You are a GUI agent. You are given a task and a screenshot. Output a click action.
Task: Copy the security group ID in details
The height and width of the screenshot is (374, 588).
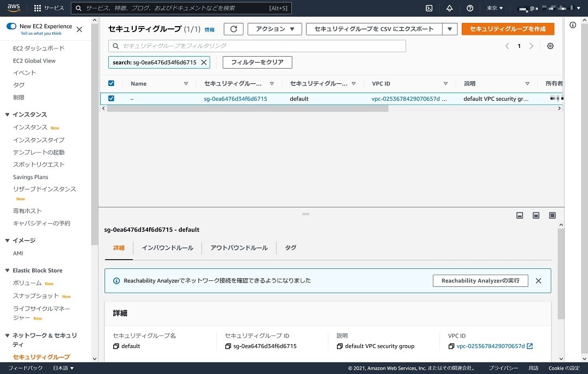pos(228,346)
